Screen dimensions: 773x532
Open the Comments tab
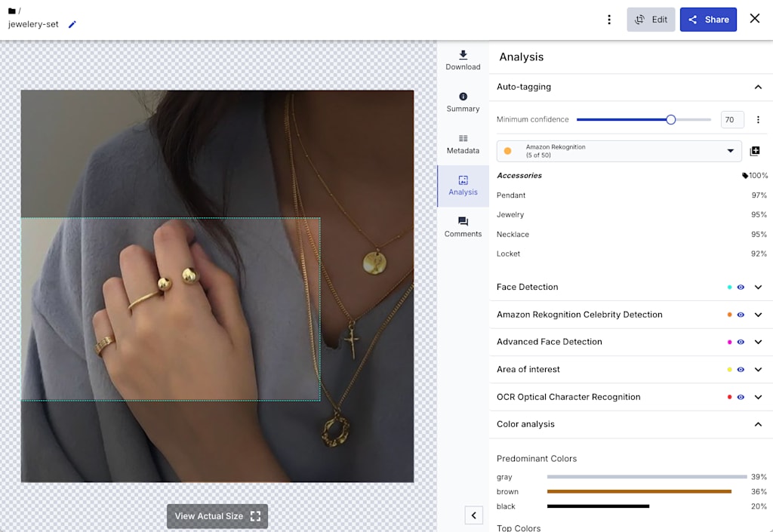463,228
